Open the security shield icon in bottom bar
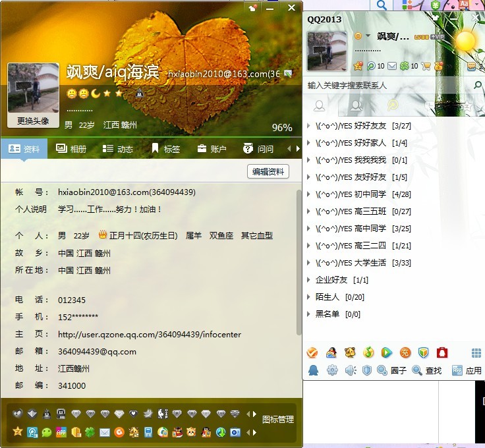485x448 pixels. pyautogui.click(x=367, y=370)
